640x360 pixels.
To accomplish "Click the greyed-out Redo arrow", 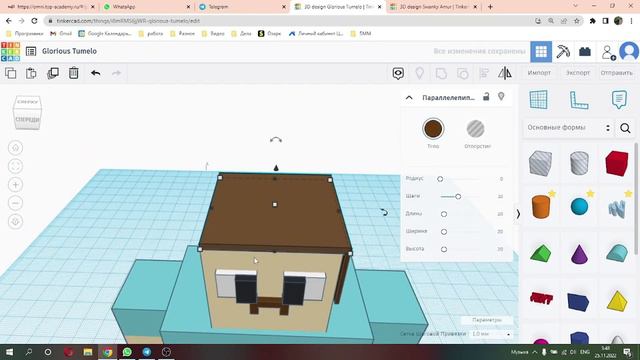I will click(117, 73).
